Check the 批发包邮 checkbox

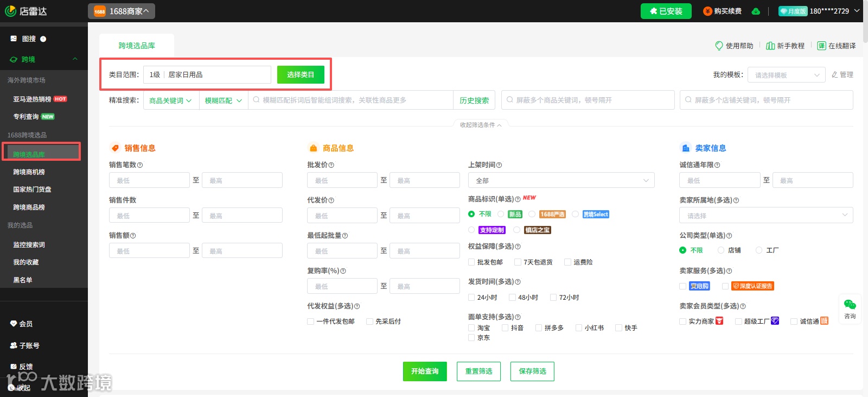[x=471, y=262]
